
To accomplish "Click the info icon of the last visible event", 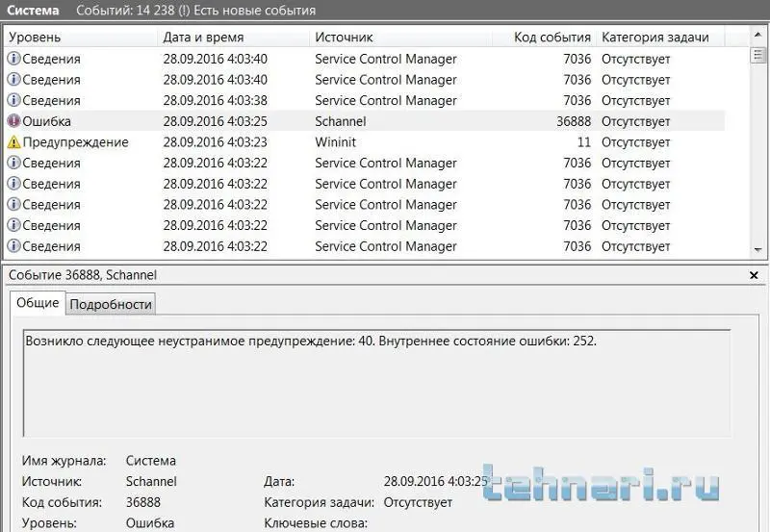I will pyautogui.click(x=13, y=246).
